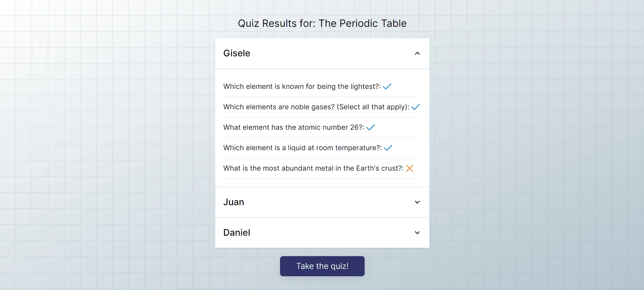Click the most abundant metal question text
644x290 pixels.
(x=314, y=168)
